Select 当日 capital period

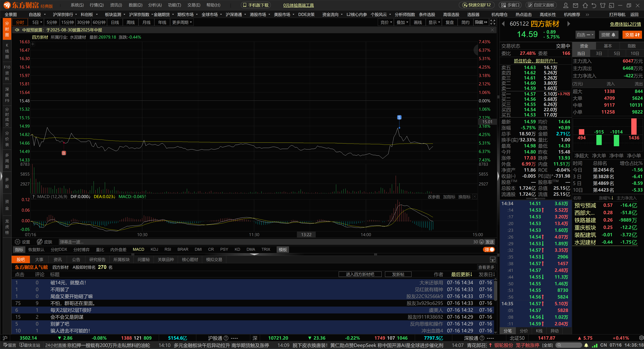[x=581, y=53]
